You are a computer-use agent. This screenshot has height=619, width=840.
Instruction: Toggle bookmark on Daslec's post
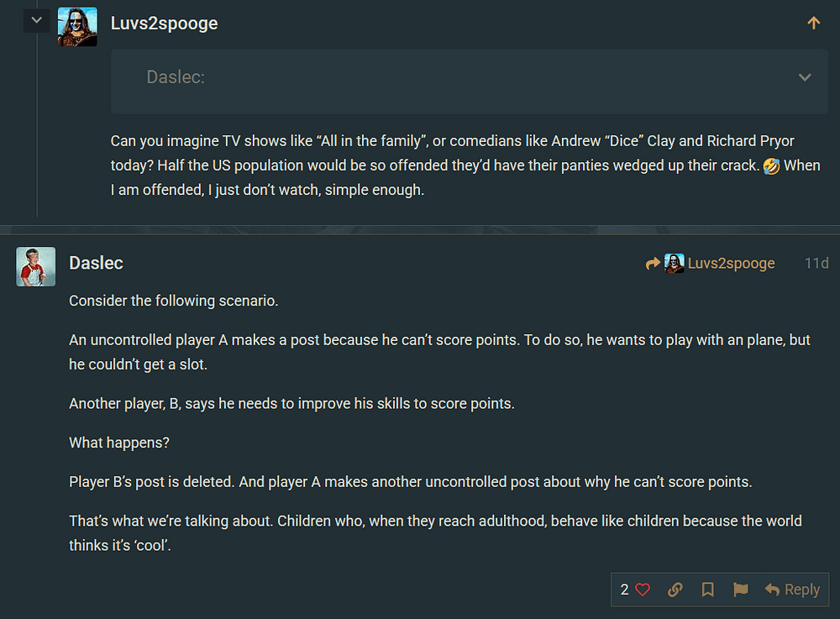pos(708,590)
